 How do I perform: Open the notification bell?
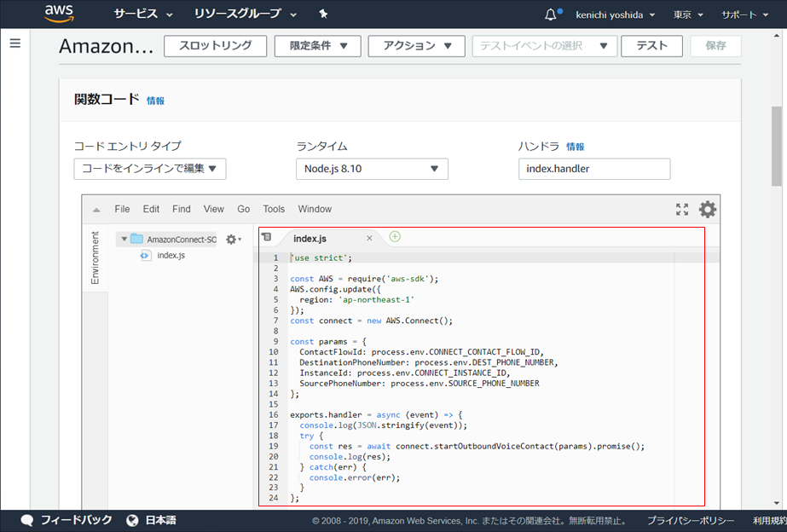(x=551, y=14)
